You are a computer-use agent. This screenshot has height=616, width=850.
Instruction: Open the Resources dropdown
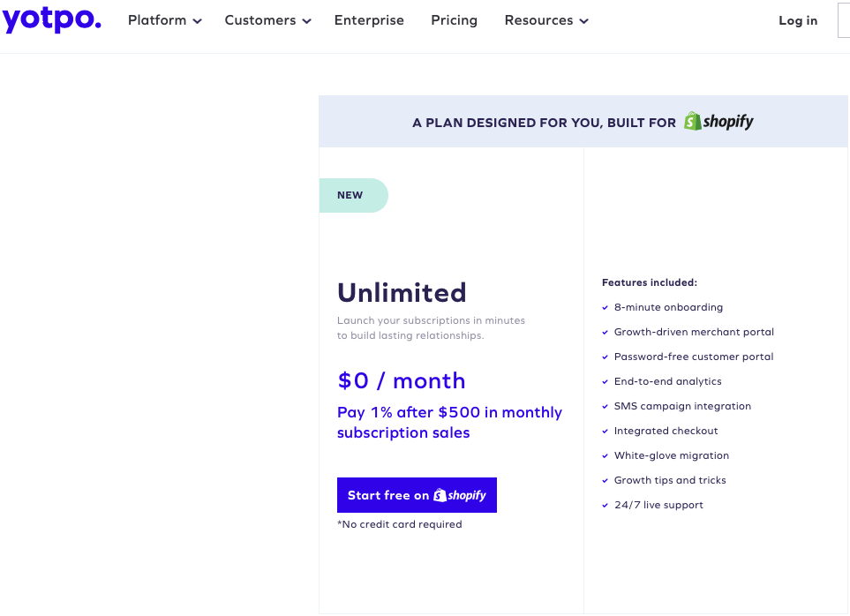545,20
